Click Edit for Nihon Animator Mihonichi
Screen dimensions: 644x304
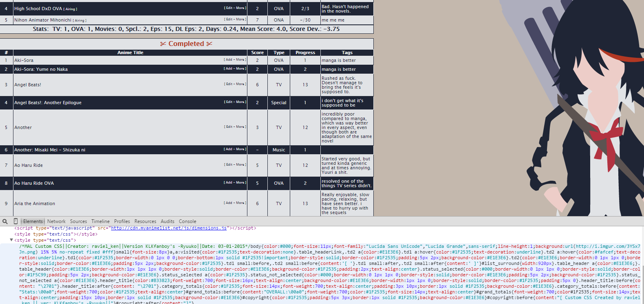click(x=229, y=20)
